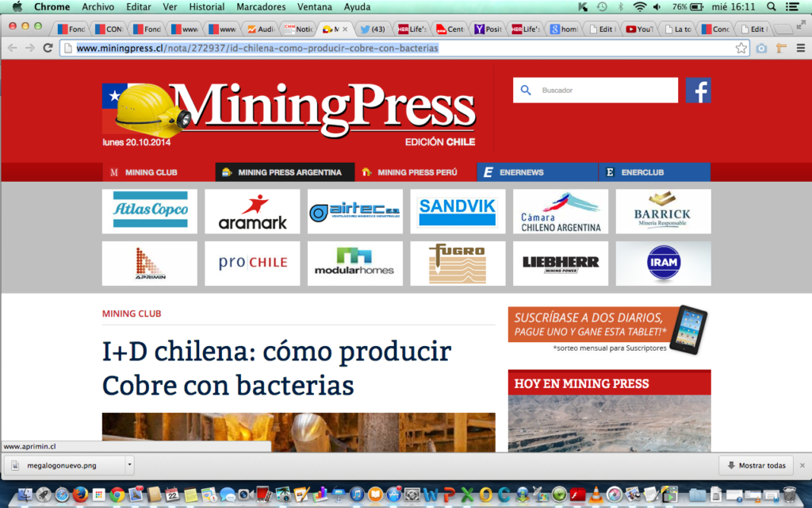Image resolution: width=812 pixels, height=508 pixels.
Task: Open the Facebook page icon
Action: pos(698,90)
